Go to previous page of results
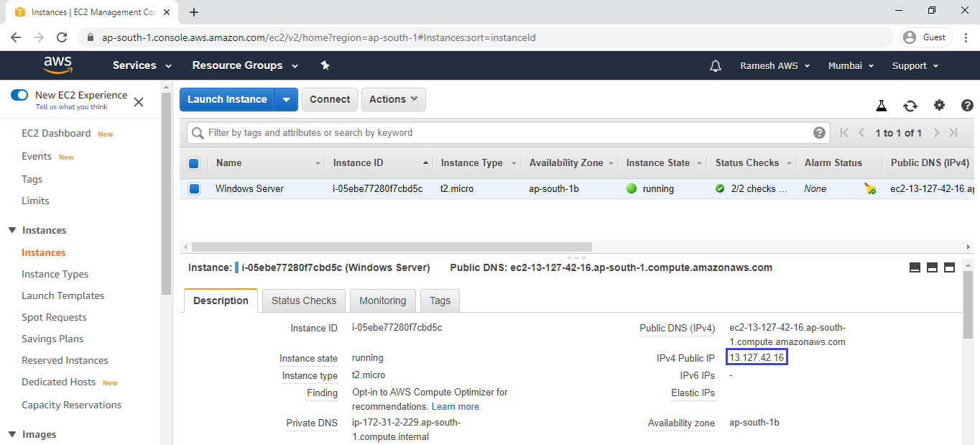980x445 pixels. pos(861,133)
